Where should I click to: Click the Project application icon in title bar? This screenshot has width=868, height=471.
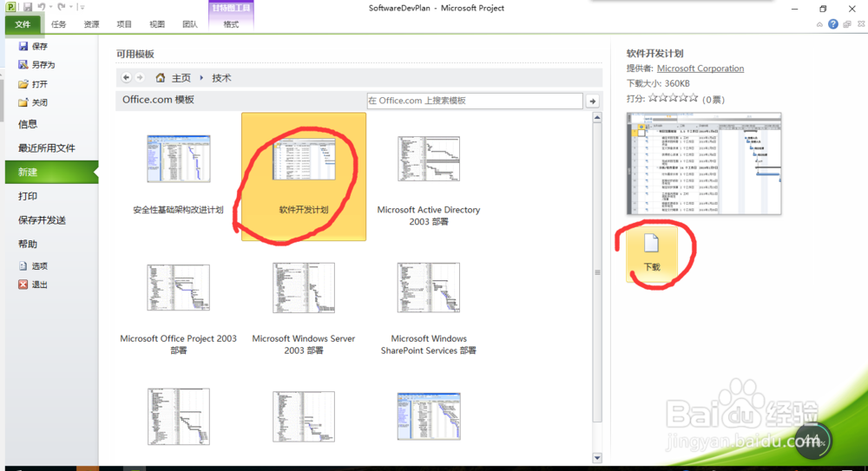click(x=10, y=7)
